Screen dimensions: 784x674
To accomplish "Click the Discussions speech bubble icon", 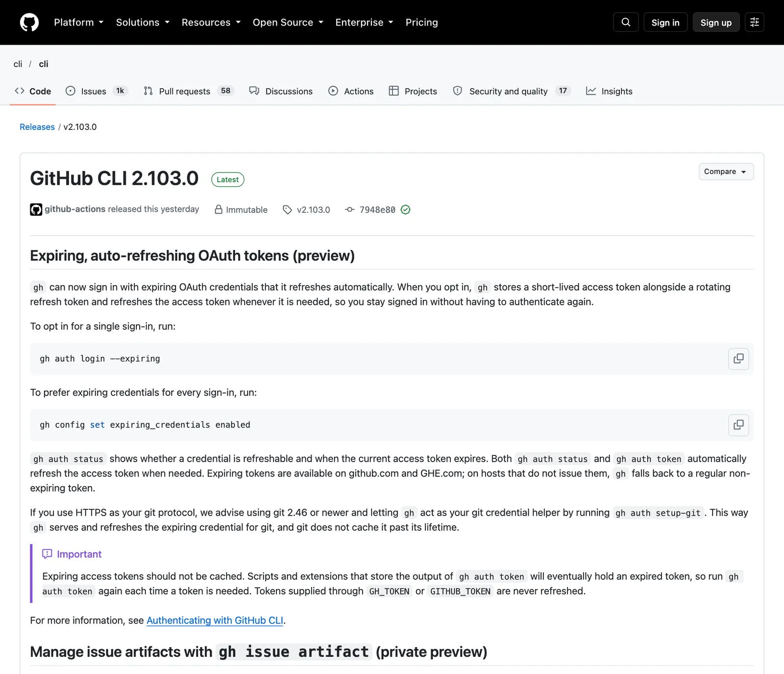I will 254,91.
